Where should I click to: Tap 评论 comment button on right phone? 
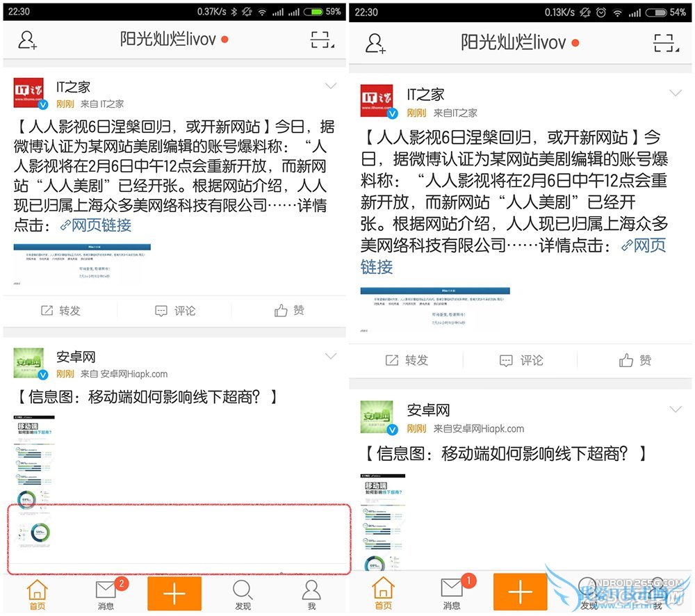coord(521,360)
